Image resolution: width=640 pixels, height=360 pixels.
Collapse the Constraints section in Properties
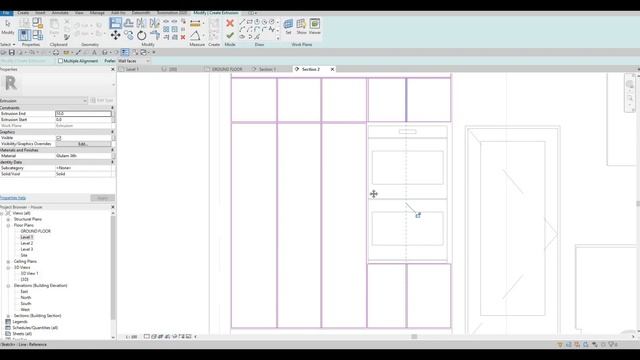tap(113, 108)
